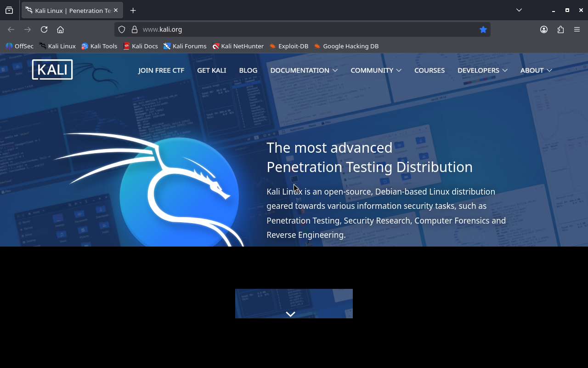The height and width of the screenshot is (368, 588).
Task: Toggle the bookmark star for this page
Action: (483, 29)
